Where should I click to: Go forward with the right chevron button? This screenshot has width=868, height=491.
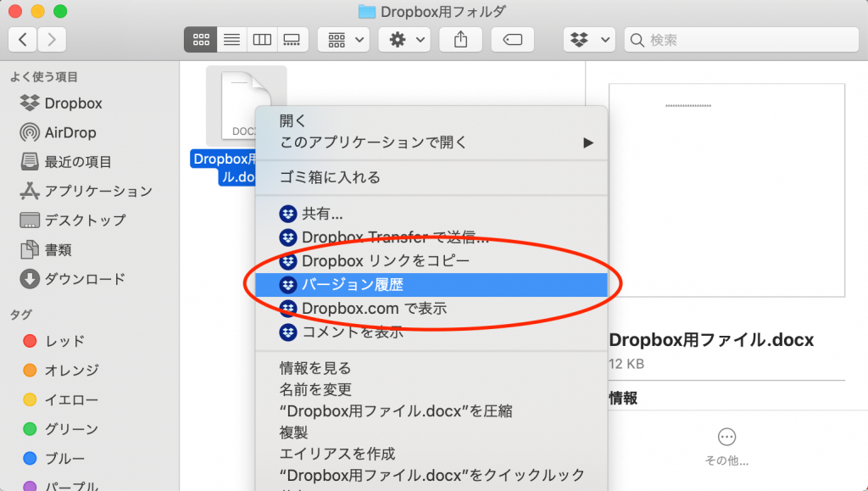[52, 40]
